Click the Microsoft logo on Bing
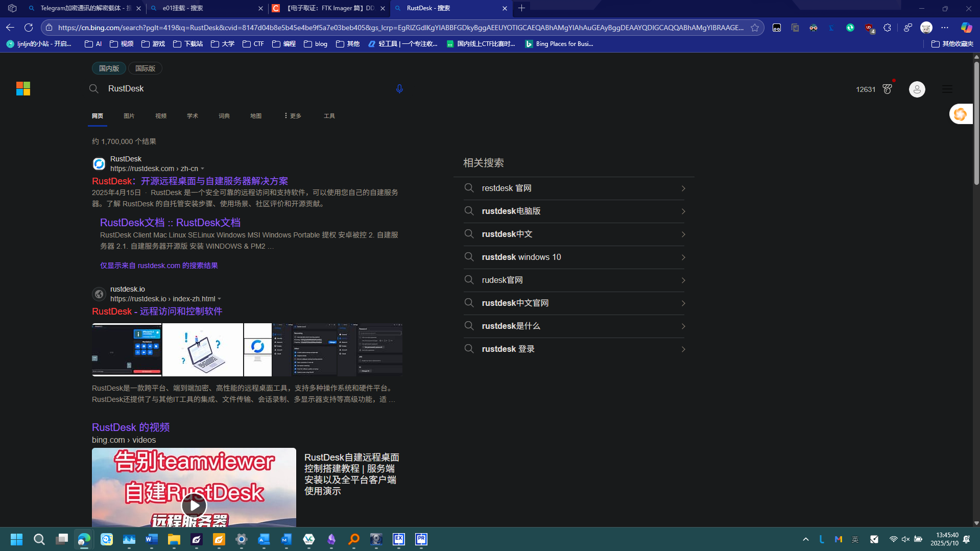The width and height of the screenshot is (980, 551). click(x=23, y=89)
